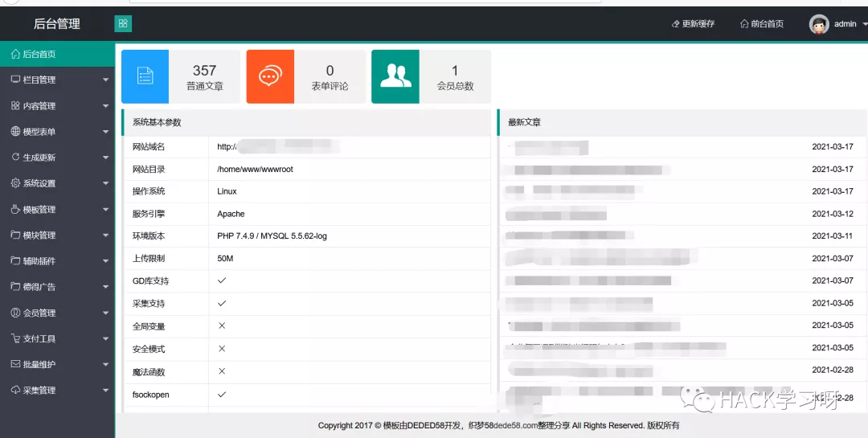Click the checkmark in the GD库支持 row

(222, 280)
